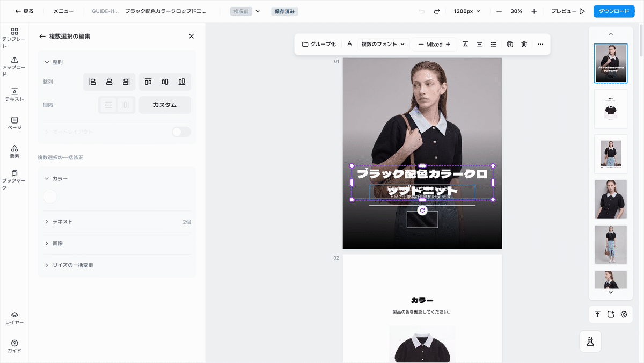Click the add page icon under thumbnails

611,314
